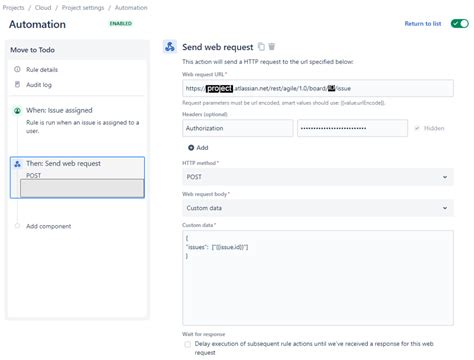Click the Automation page title
The width and height of the screenshot is (474, 360).
tap(37, 24)
